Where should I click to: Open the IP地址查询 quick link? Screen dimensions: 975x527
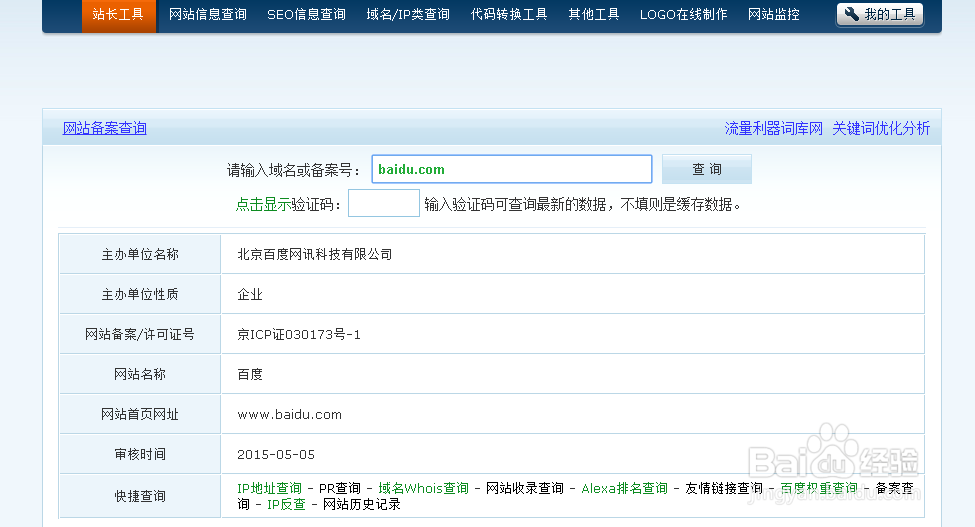coord(269,488)
